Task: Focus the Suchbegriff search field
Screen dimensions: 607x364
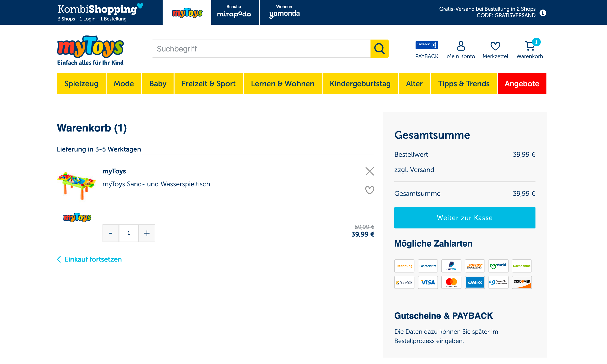Action: pos(261,49)
